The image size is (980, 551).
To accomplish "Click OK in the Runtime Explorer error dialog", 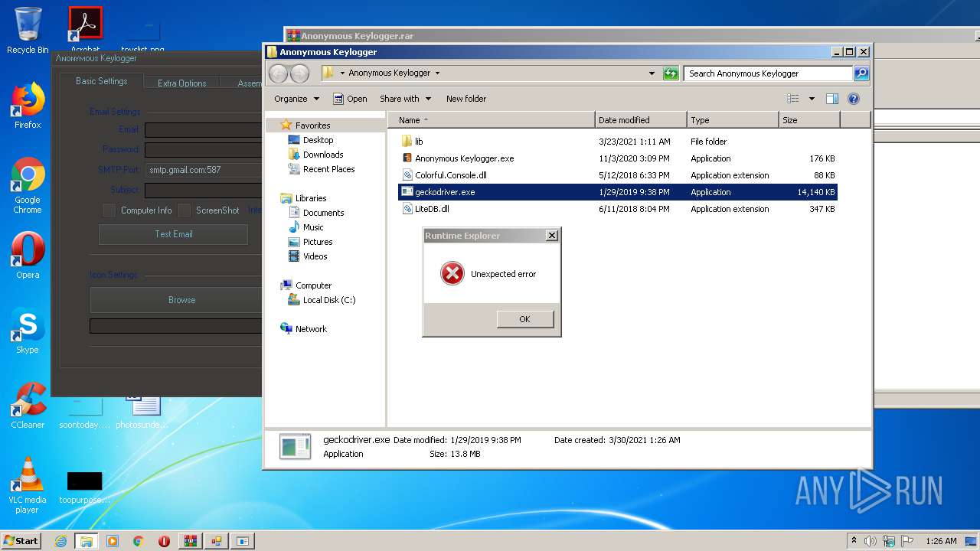I will [524, 319].
